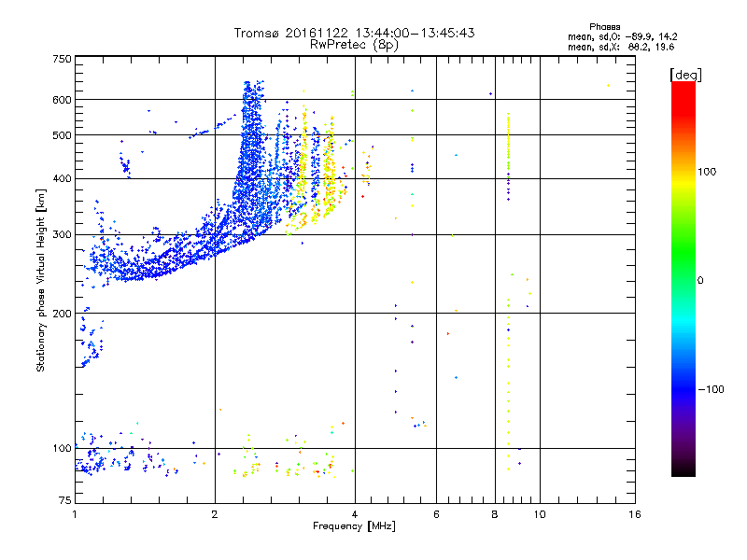Viewport: 747px width, 560px height.
Task: Click the "400" height axis tick label
Action: pyautogui.click(x=62, y=178)
